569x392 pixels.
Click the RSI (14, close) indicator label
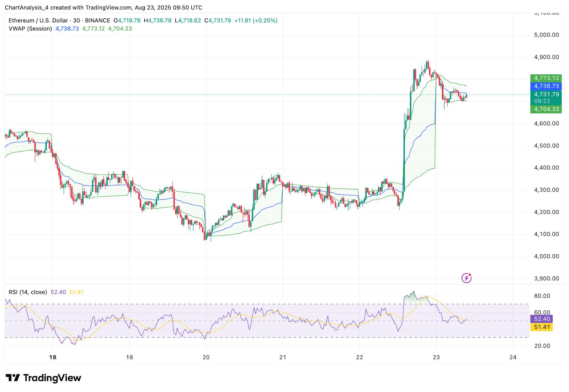[27, 291]
